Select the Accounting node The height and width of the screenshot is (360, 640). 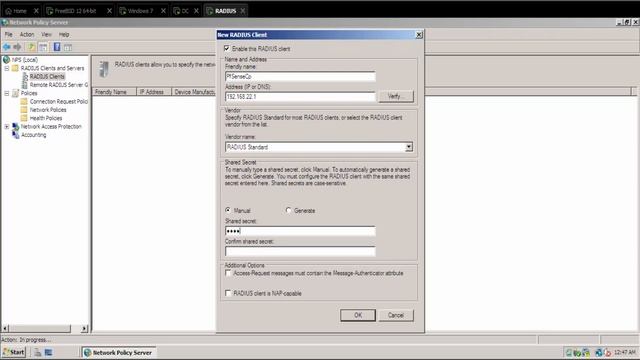(33, 135)
